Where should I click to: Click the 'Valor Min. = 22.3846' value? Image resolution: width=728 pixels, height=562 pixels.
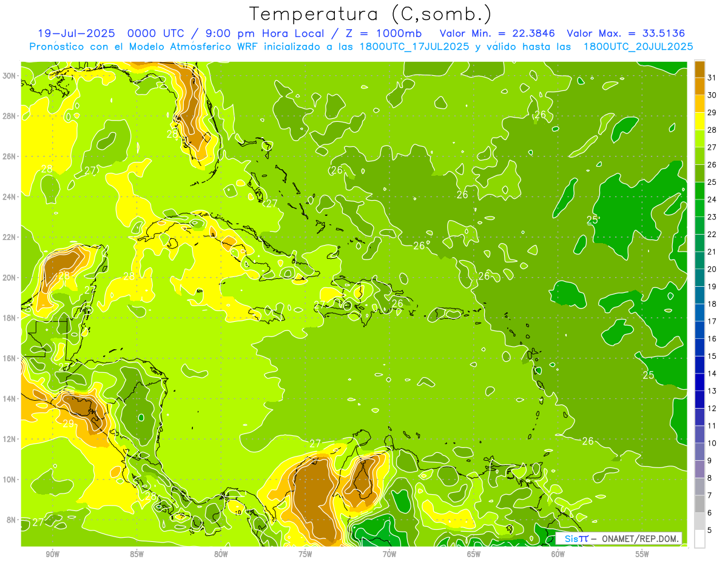click(x=497, y=33)
